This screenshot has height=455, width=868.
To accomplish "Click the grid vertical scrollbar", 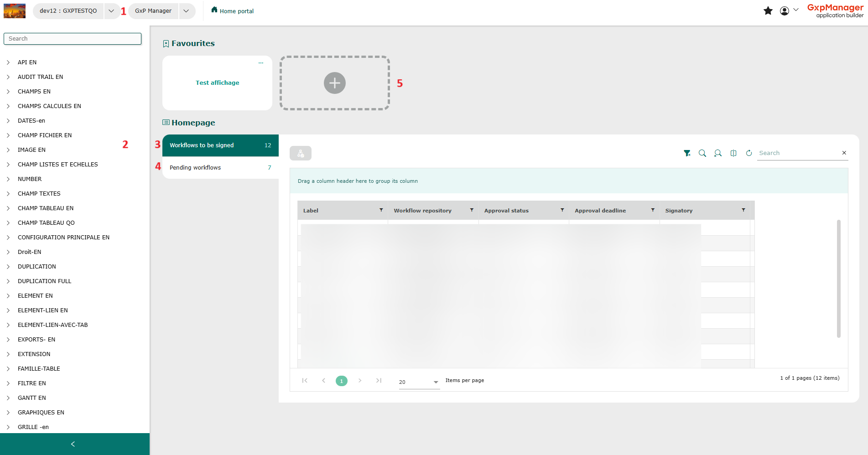I will coord(838,278).
